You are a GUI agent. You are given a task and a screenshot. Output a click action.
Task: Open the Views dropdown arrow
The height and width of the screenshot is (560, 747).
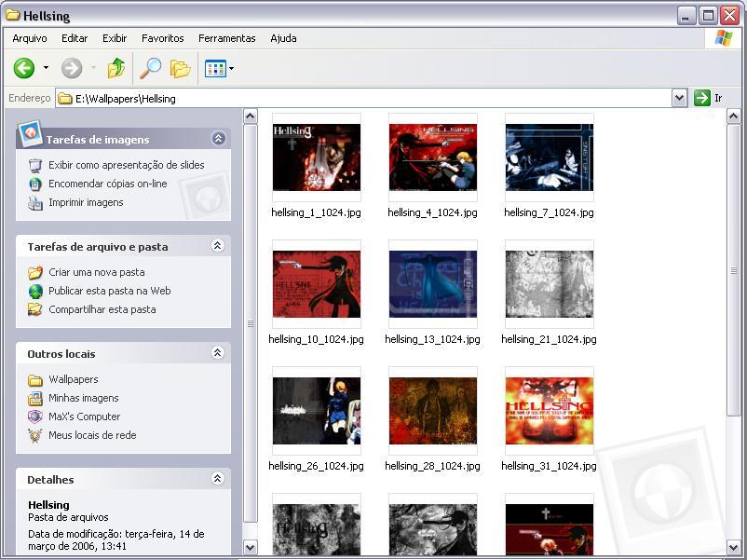pyautogui.click(x=232, y=69)
